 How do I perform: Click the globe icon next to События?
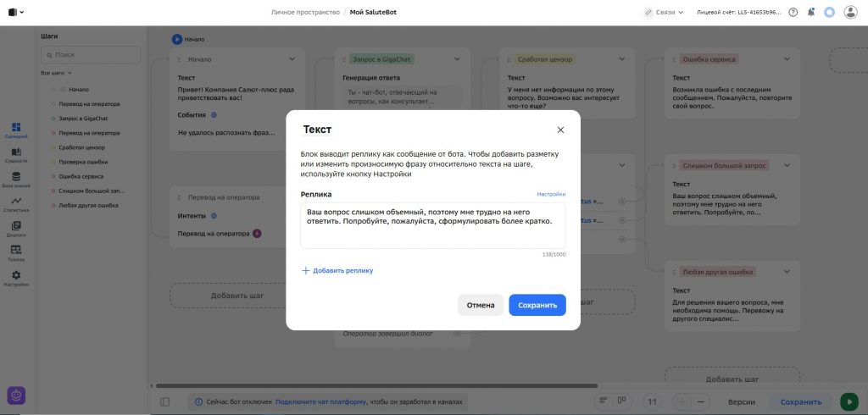(214, 115)
